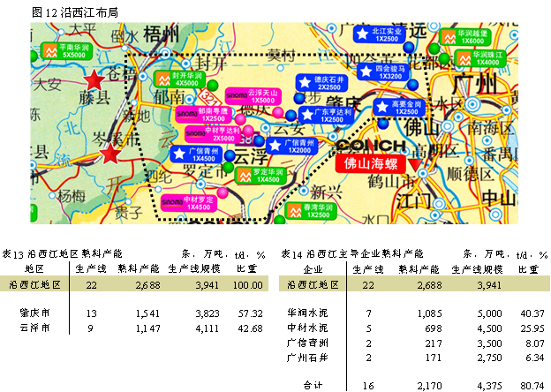The height and width of the screenshot is (392, 551).
Task: Click the figure title 图 12 沿西江布局
Action: (75, 13)
